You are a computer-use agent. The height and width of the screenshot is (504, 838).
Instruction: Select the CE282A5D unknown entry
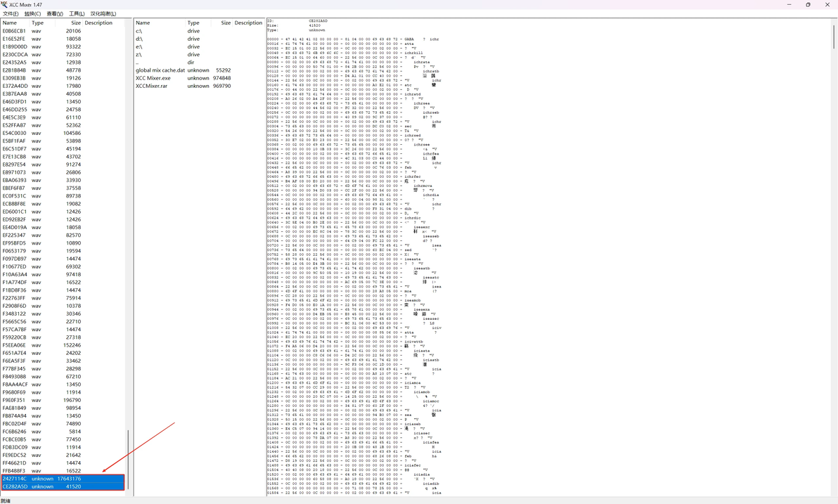63,487
